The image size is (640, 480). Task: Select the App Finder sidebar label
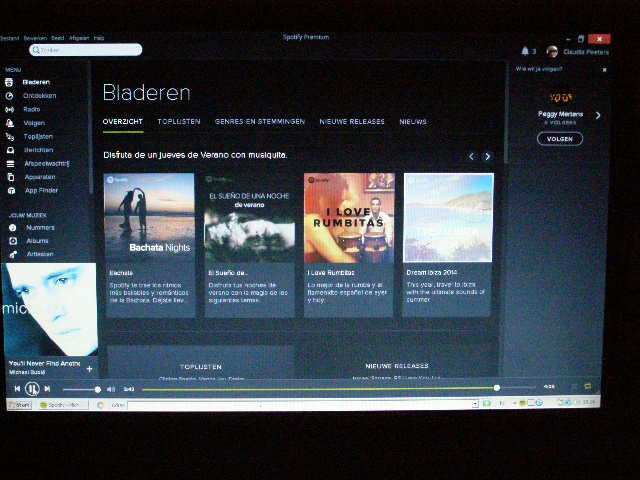pyautogui.click(x=41, y=191)
